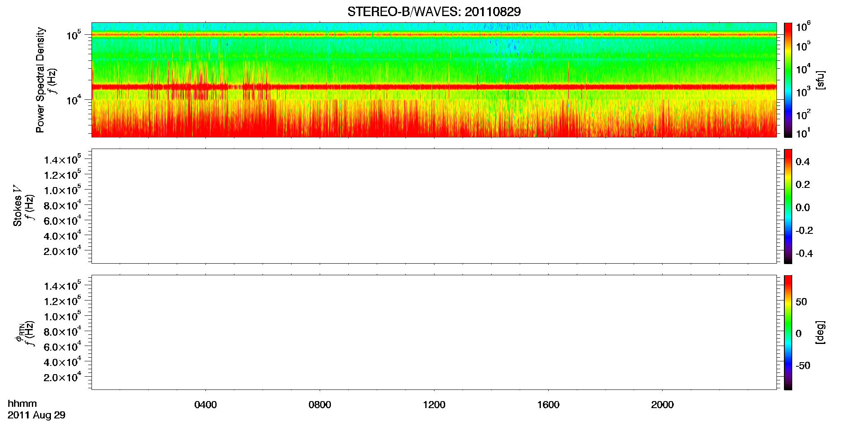Click the [sfu] unit label
868x447 pixels.
pos(820,80)
